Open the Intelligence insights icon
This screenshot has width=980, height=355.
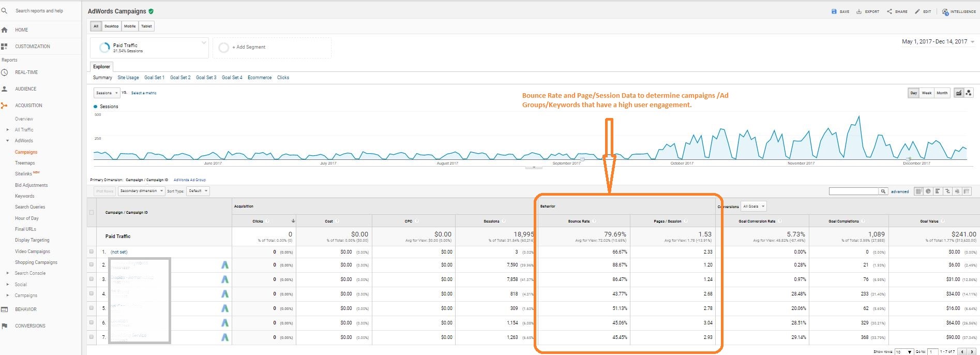click(945, 11)
